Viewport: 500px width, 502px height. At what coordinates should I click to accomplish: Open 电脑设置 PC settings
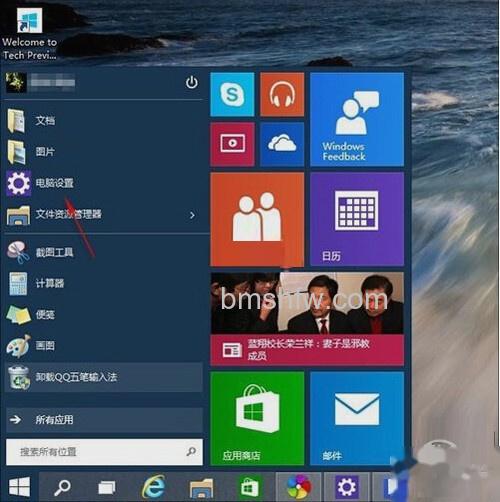[x=104, y=183]
